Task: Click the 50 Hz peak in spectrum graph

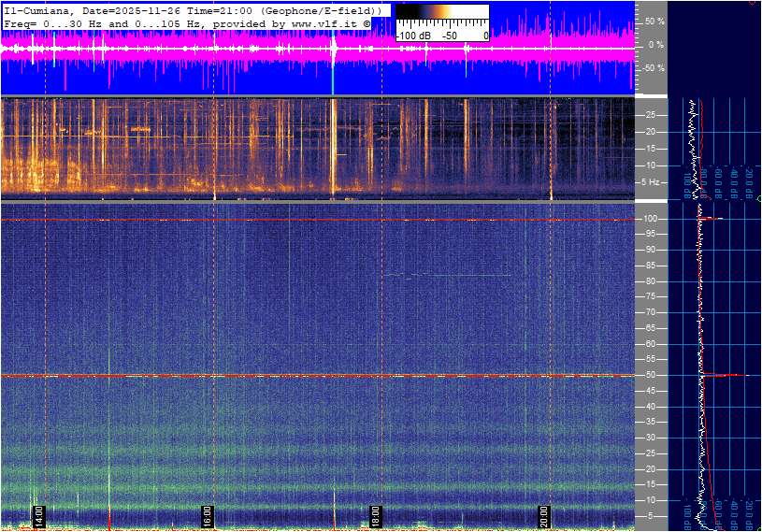Action: [725, 375]
